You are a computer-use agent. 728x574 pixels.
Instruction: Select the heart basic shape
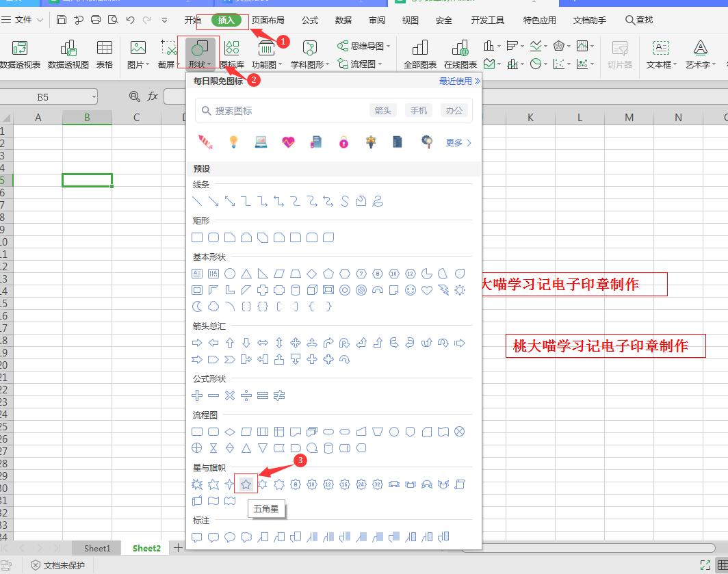tap(427, 290)
